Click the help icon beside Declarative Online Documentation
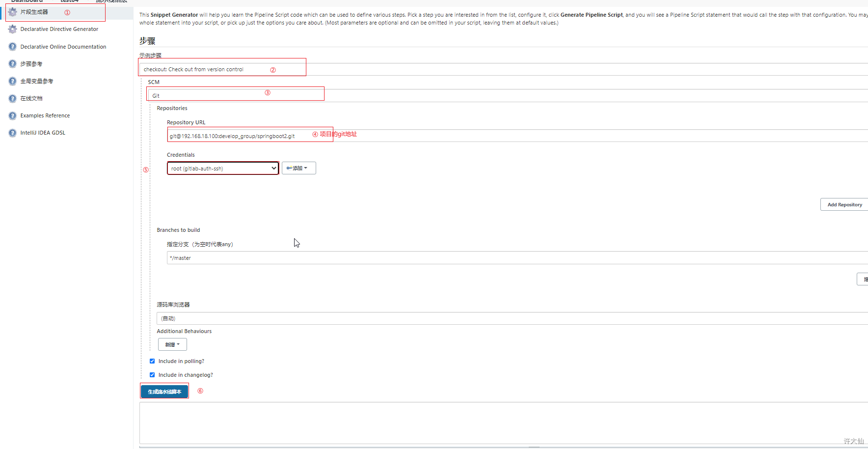 click(13, 47)
